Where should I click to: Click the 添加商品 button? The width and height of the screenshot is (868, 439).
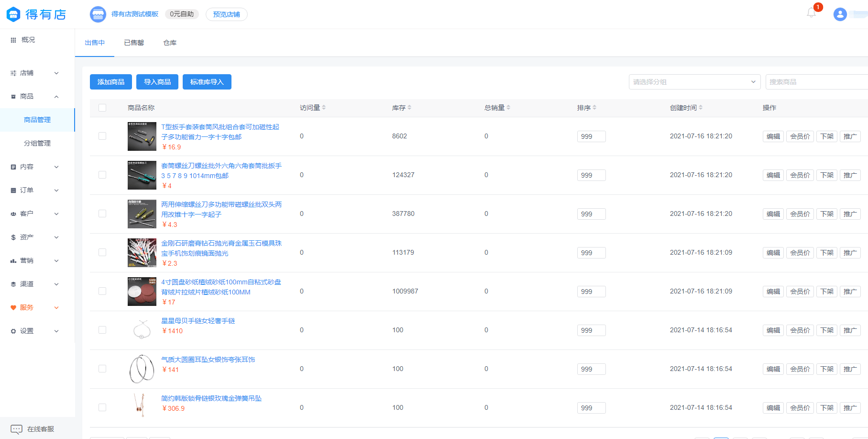click(111, 82)
